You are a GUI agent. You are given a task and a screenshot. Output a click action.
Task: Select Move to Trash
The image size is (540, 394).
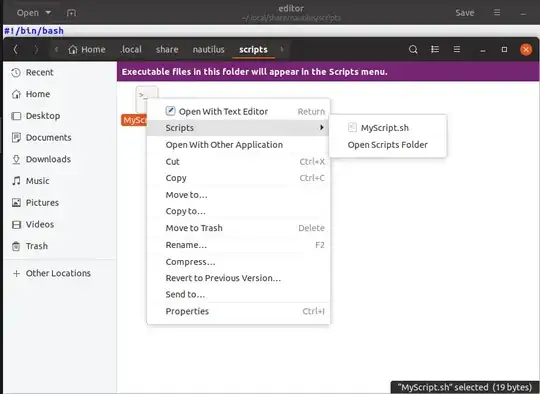[238, 228]
